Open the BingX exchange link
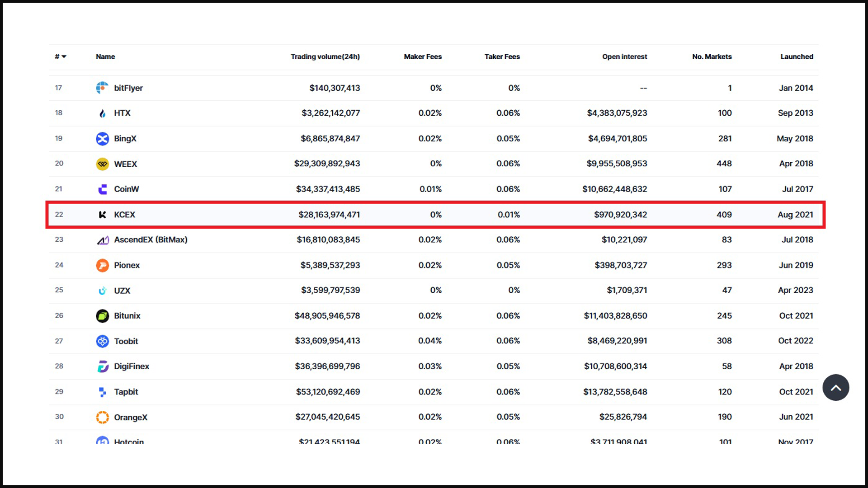Screen dimensions: 868x488 (125, 139)
